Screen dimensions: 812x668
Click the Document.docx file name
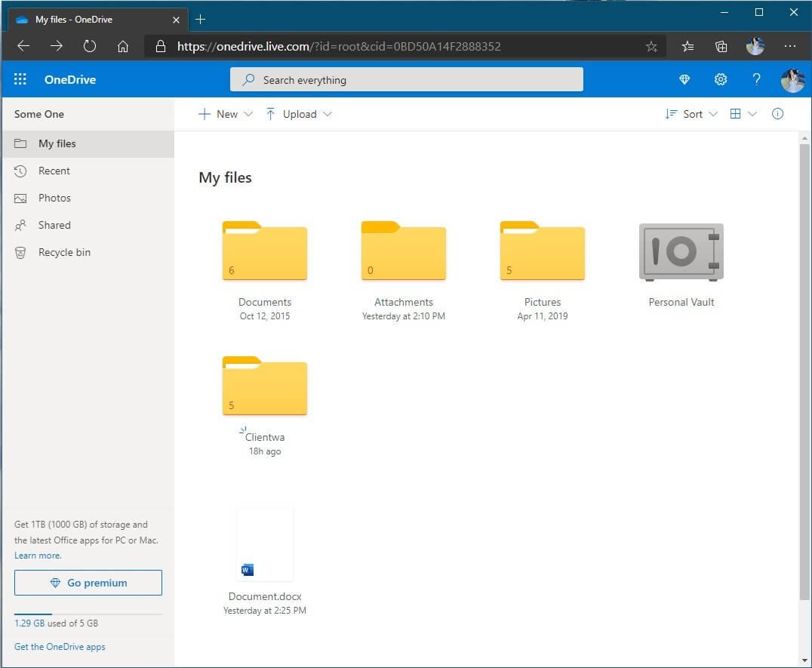[x=265, y=596]
